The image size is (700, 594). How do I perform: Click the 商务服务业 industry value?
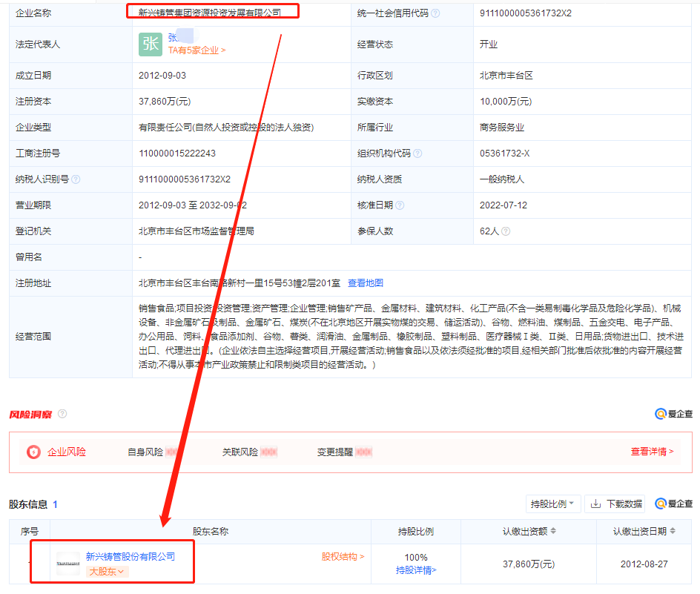(502, 128)
